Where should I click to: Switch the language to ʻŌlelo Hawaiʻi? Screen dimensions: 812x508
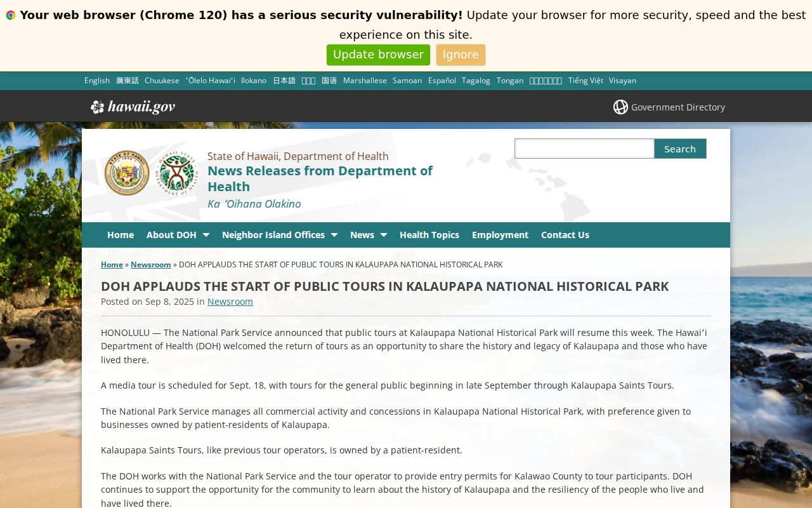(210, 81)
